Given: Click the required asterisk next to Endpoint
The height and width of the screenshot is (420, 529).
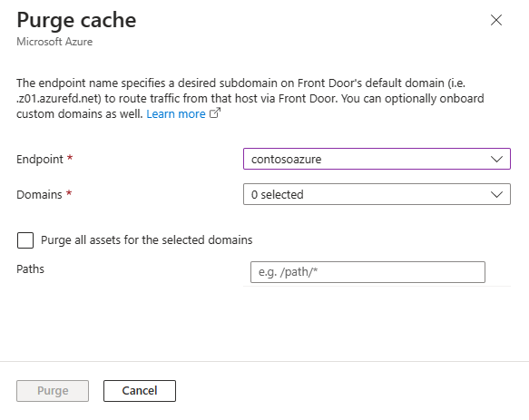Looking at the screenshot, I should pyautogui.click(x=70, y=158).
